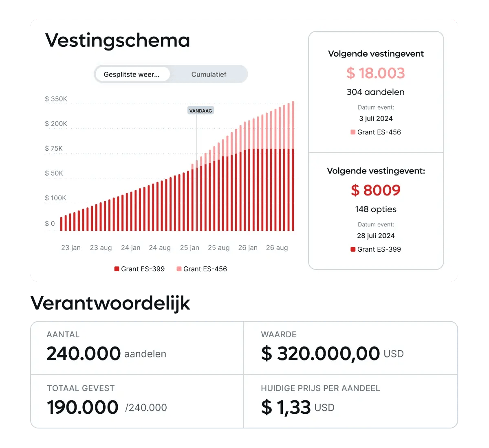Select the 3 juli 2024 event date

click(376, 119)
